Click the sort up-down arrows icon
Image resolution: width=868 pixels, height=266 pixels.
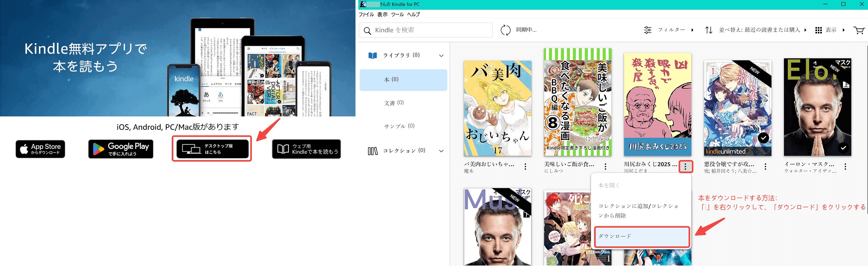coord(709,30)
